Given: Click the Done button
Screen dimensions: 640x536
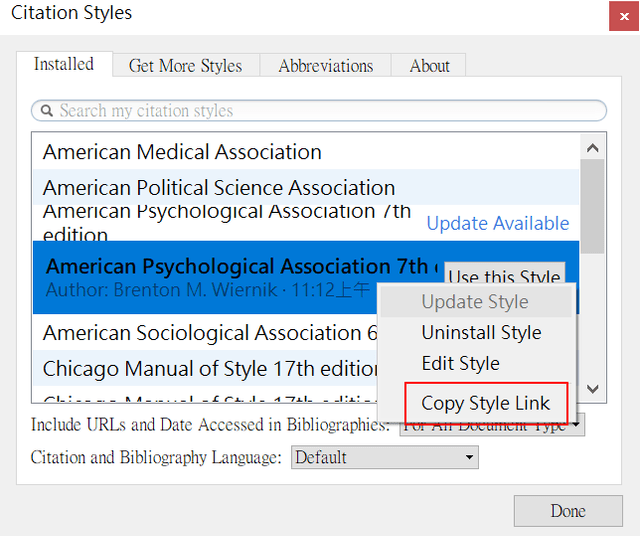Looking at the screenshot, I should click(568, 511).
